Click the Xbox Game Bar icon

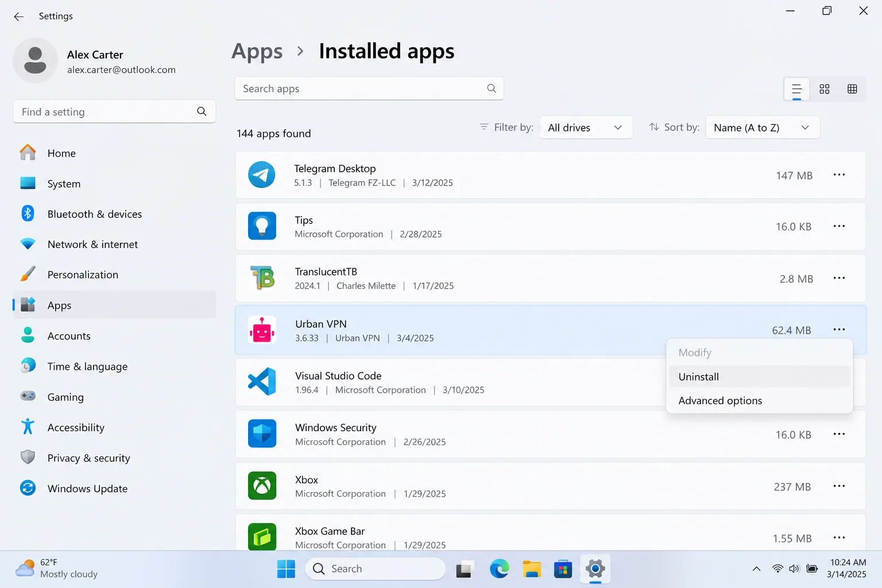(x=262, y=537)
